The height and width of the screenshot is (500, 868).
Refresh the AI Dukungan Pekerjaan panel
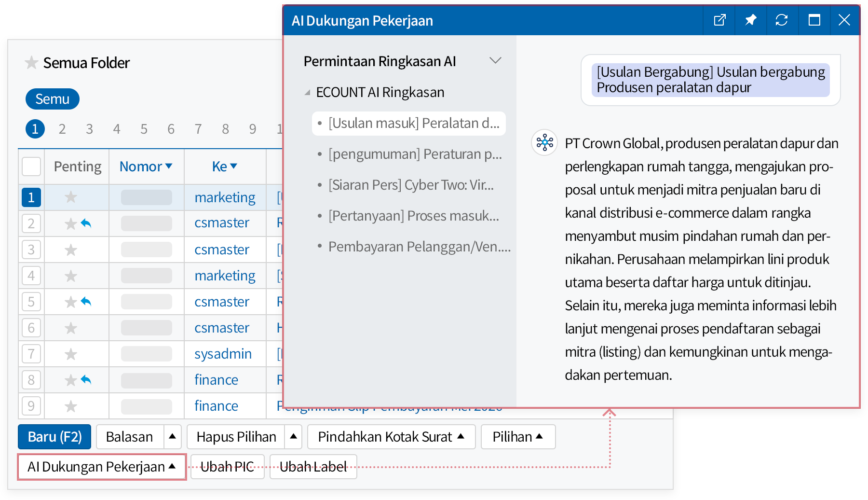782,20
